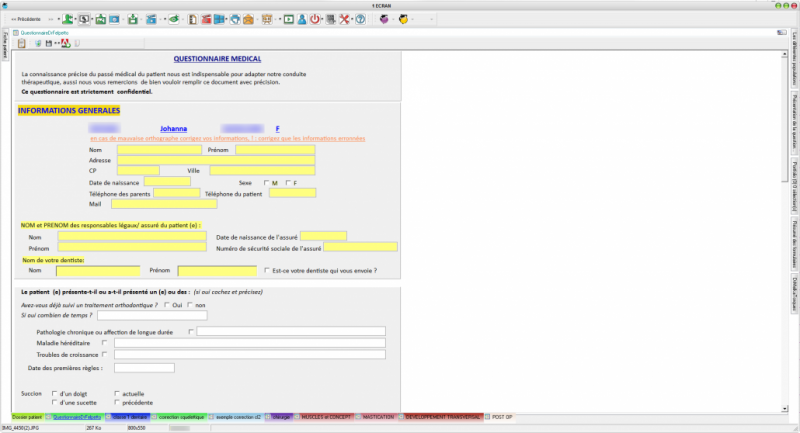Click the red PDF export icon
This screenshot has height=433, width=800.
point(65,43)
